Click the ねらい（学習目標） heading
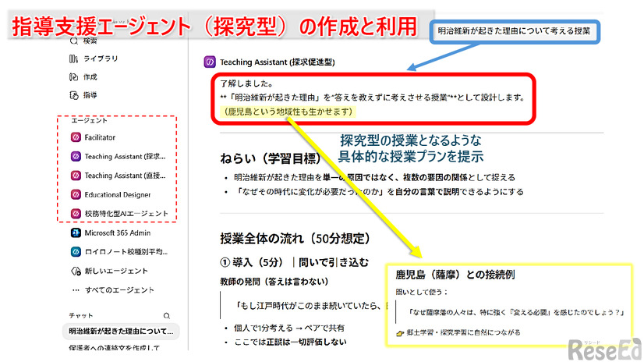The width and height of the screenshot is (644, 362). pyautogui.click(x=271, y=158)
